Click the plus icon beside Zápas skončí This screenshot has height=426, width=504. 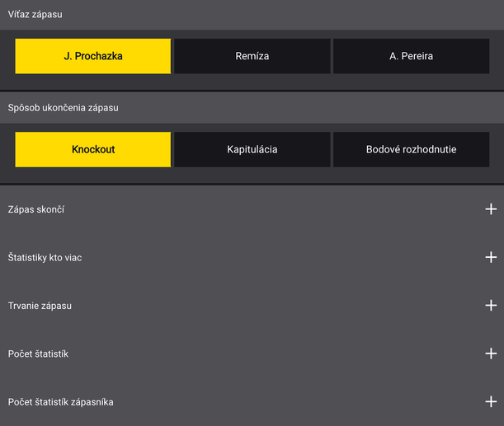point(491,209)
